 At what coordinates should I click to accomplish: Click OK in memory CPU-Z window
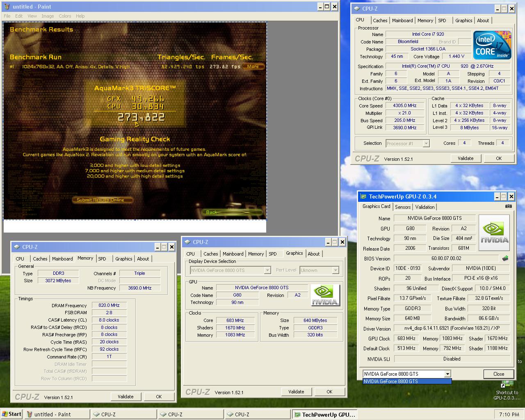159,397
